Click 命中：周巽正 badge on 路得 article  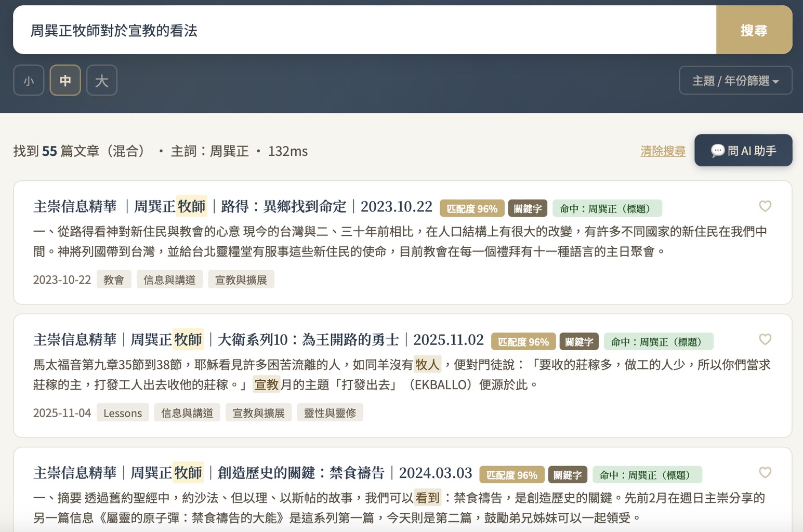coord(607,208)
